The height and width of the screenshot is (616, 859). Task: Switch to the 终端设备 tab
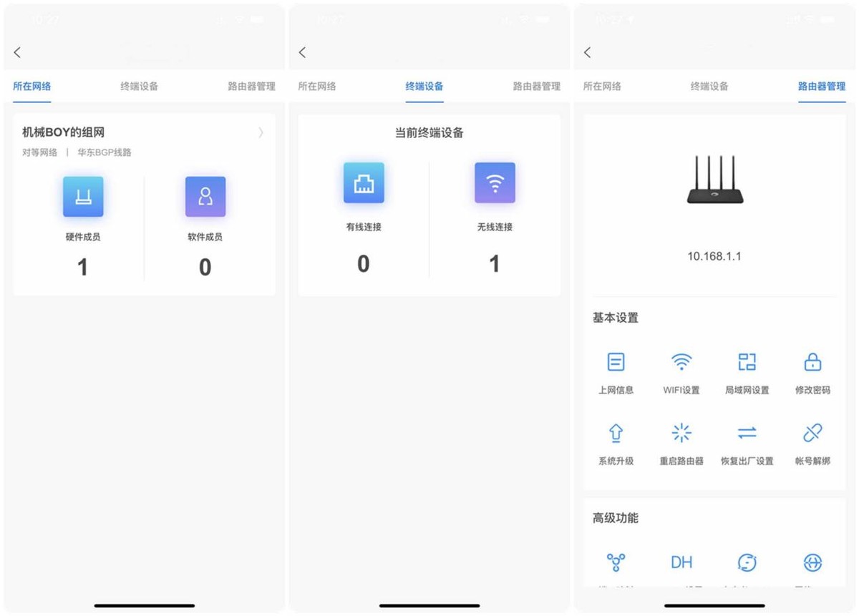pos(423,86)
